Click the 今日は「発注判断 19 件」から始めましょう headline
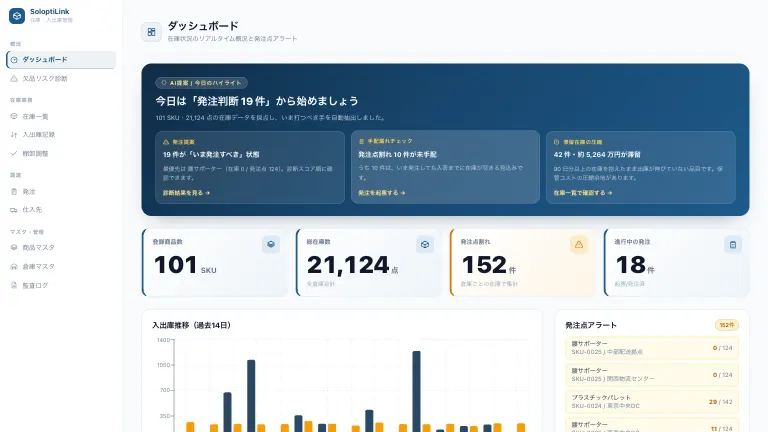This screenshot has width=768, height=432. point(257,101)
